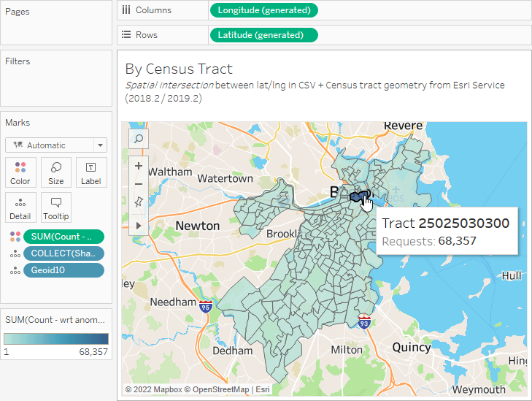The height and width of the screenshot is (401, 532).
Task: Click detail icon beside Geoid10 pill
Action: pos(15,270)
